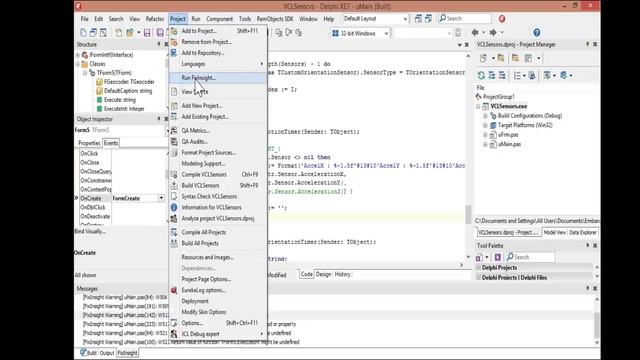This screenshot has height=360, width=640.
Task: Select FGeocoder: TGeocoder in Structure
Action: point(129,82)
